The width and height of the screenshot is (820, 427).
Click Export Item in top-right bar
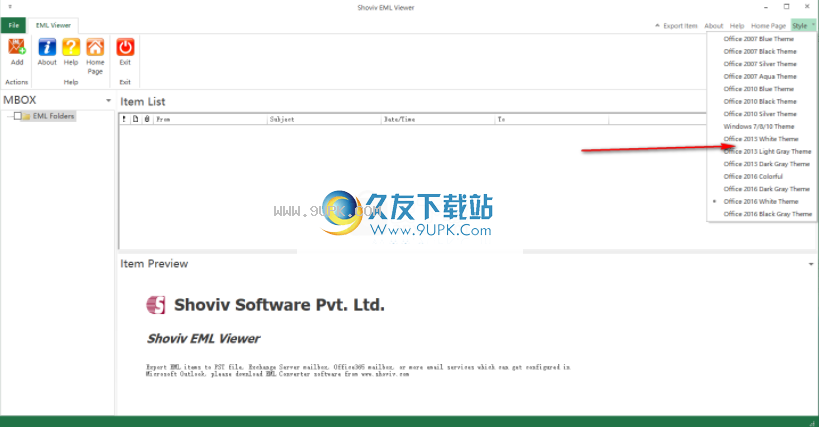coord(680,26)
